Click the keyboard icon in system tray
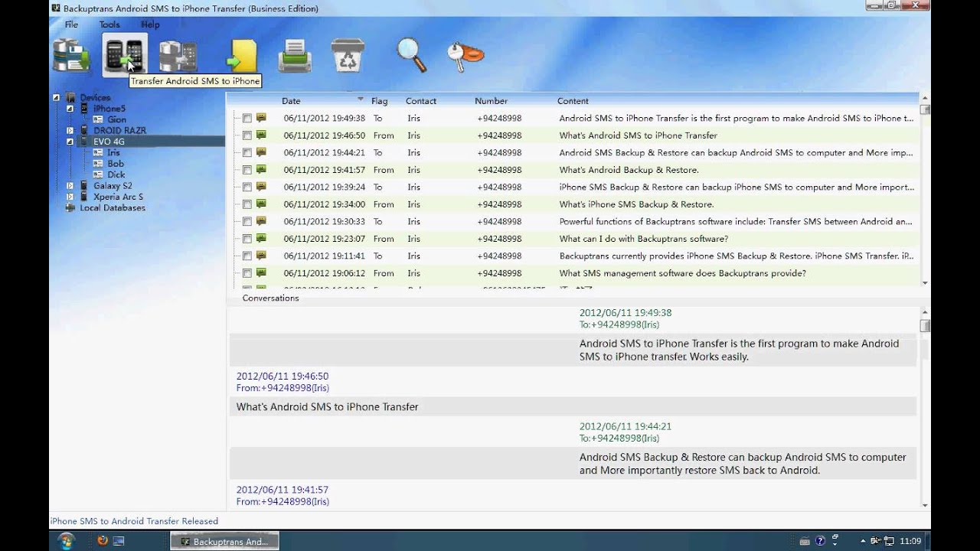The width and height of the screenshot is (980, 551). (803, 541)
